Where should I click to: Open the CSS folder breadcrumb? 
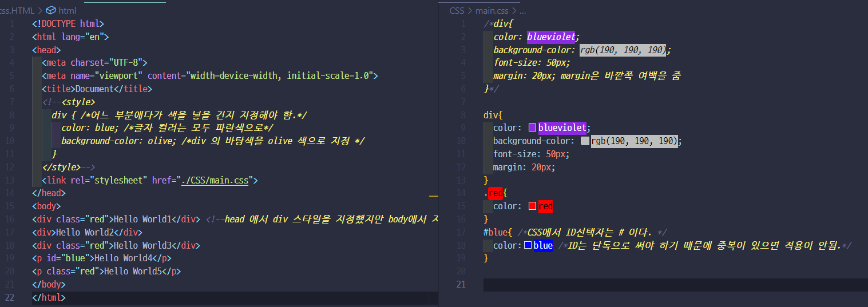[x=457, y=10]
